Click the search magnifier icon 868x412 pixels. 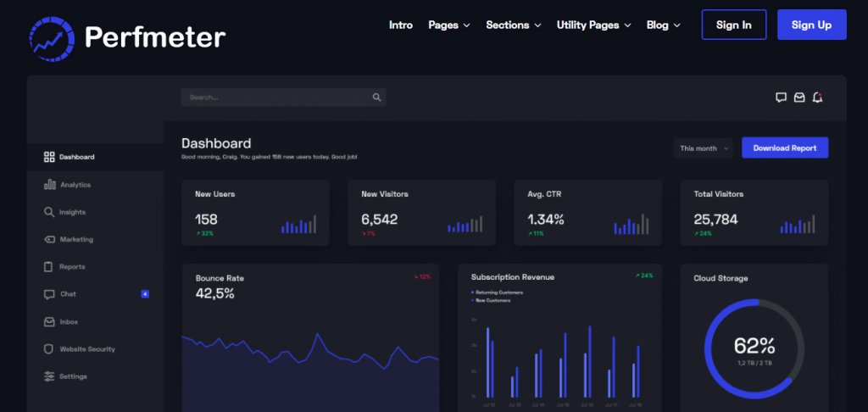[376, 97]
